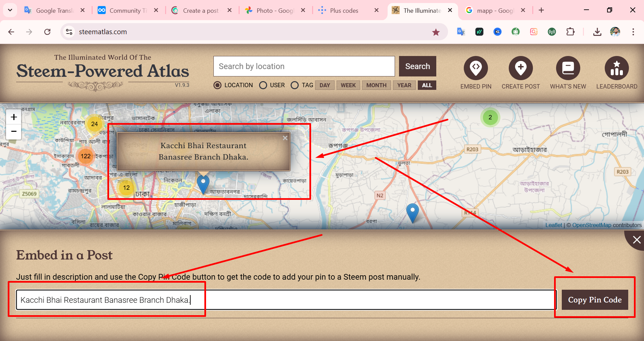Close the Google Translate tab
Viewport: 644px width, 341px height.
[83, 10]
